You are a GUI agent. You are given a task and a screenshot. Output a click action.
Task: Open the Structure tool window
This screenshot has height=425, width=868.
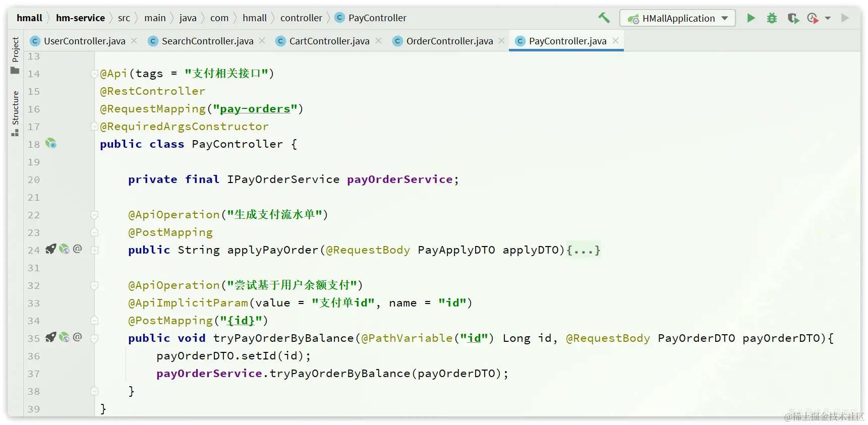tap(15, 113)
